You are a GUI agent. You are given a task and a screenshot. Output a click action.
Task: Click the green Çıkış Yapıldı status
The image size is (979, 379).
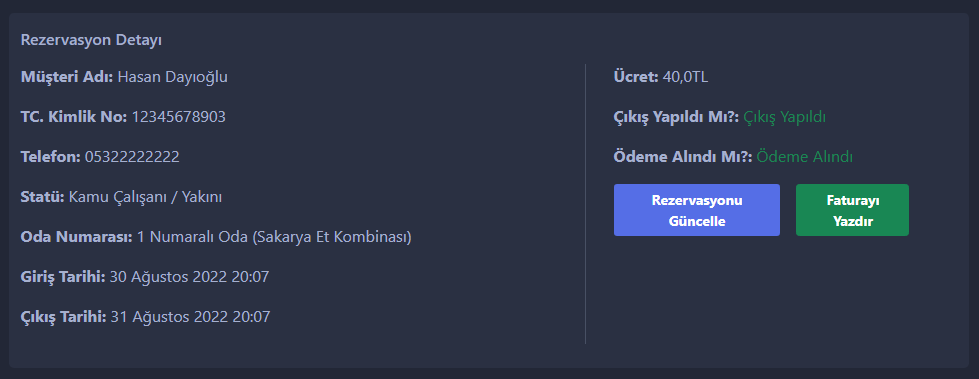click(x=785, y=117)
